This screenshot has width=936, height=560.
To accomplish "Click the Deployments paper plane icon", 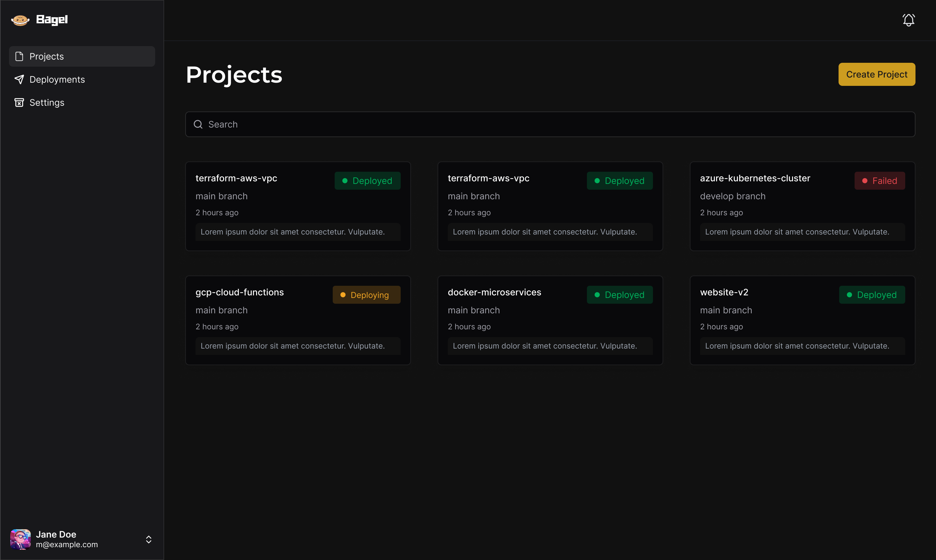I will [19, 79].
